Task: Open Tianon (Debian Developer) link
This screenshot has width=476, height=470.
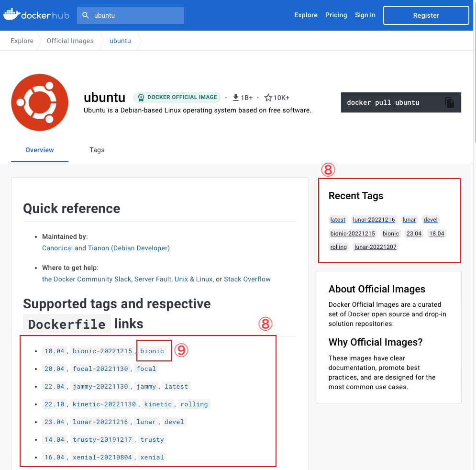Action: coord(129,248)
